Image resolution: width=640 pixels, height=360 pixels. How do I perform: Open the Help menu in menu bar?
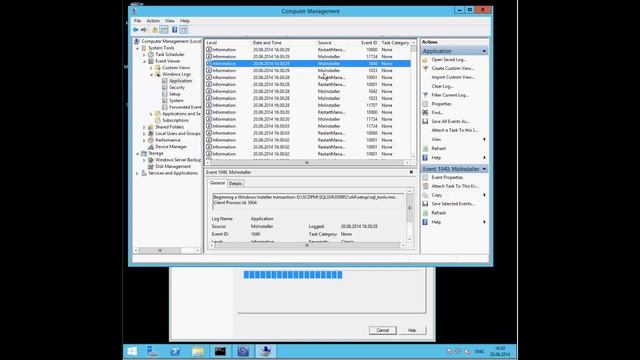click(185, 21)
